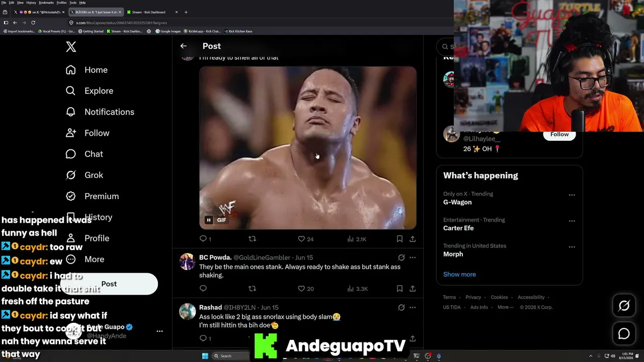The image size is (644, 362).
Task: Click the Windows taskbar Search box
Action: pyautogui.click(x=231, y=356)
